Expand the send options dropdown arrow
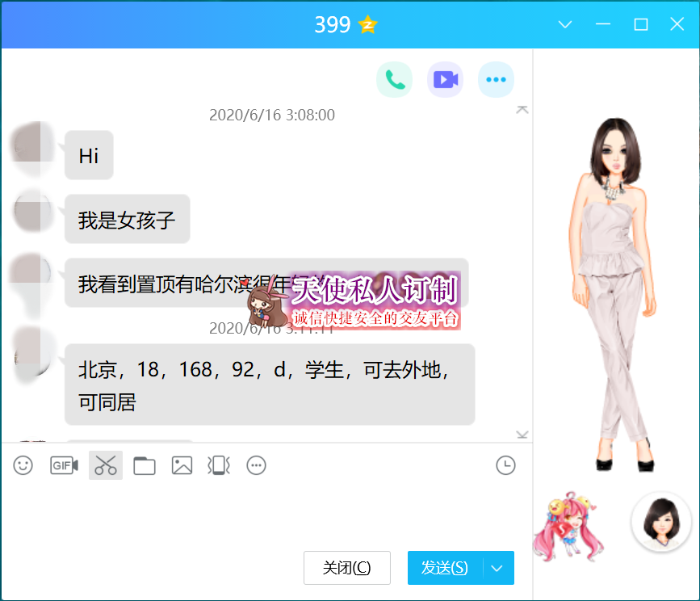 pos(497,568)
